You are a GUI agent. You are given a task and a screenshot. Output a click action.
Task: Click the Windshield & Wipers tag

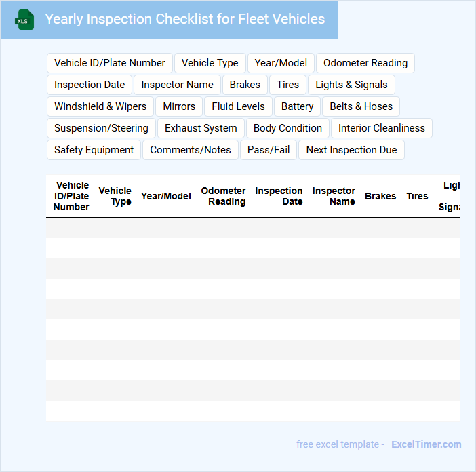click(100, 106)
